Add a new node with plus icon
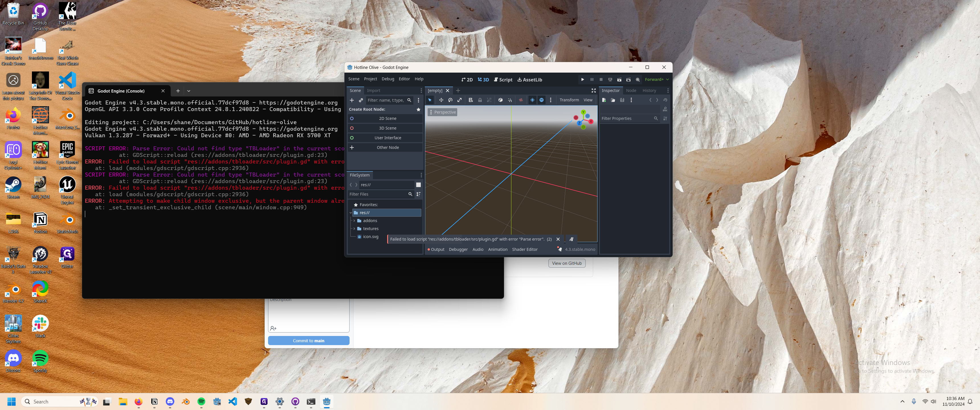980x410 pixels. point(352,101)
